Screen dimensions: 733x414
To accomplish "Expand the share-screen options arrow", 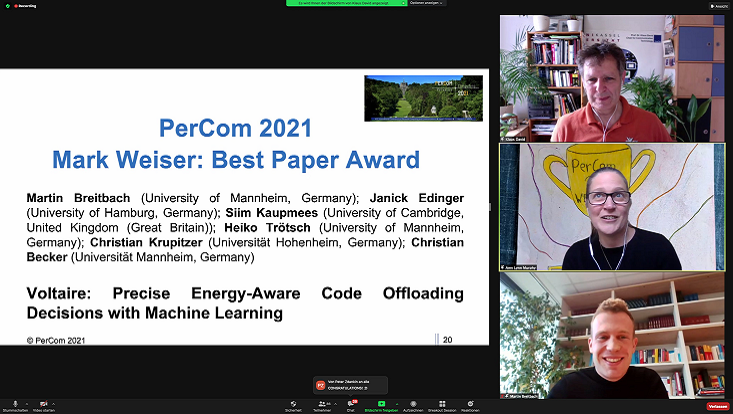I will (x=397, y=404).
